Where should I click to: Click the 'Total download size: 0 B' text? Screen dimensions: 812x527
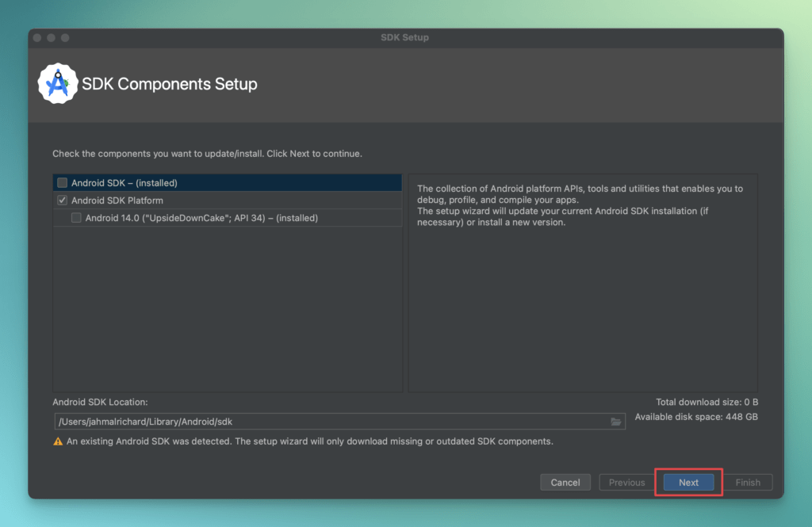click(707, 402)
